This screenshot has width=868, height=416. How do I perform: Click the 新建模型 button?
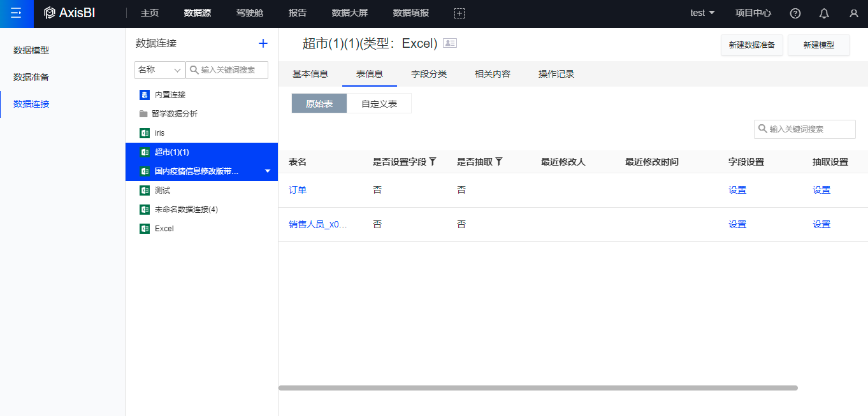818,45
